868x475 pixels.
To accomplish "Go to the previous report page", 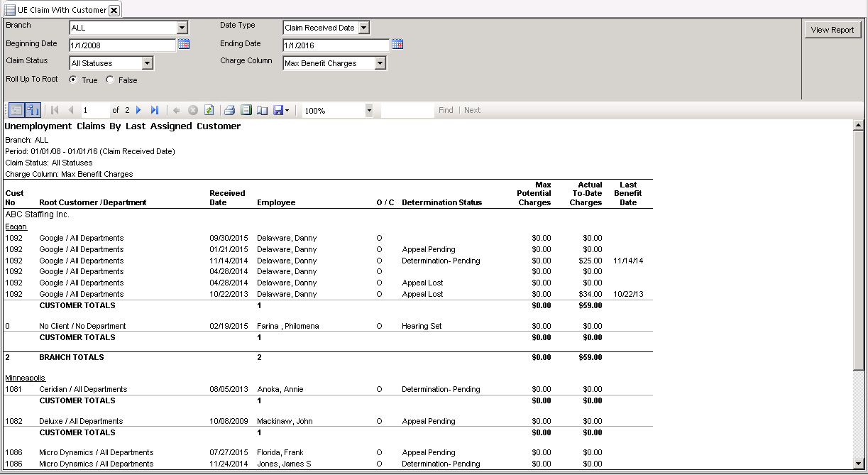I will point(70,110).
